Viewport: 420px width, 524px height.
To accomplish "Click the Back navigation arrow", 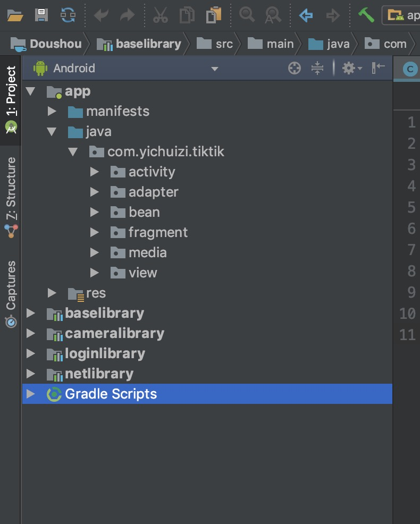I will point(306,15).
